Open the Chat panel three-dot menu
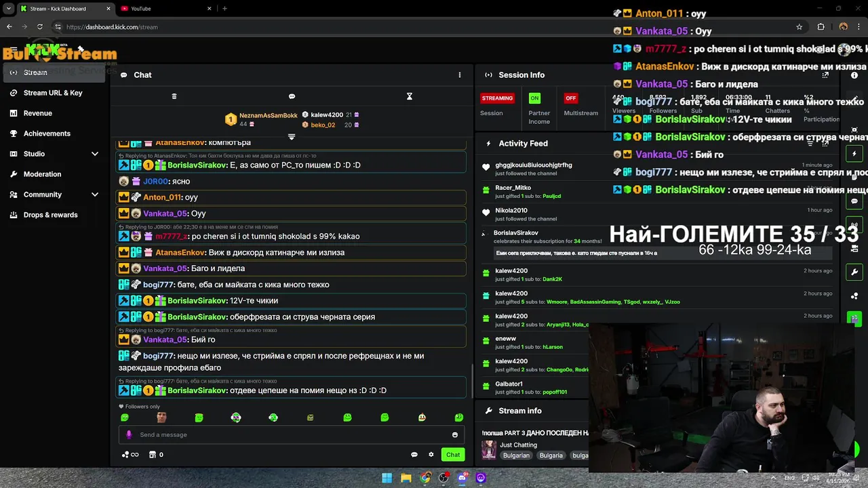 point(459,75)
